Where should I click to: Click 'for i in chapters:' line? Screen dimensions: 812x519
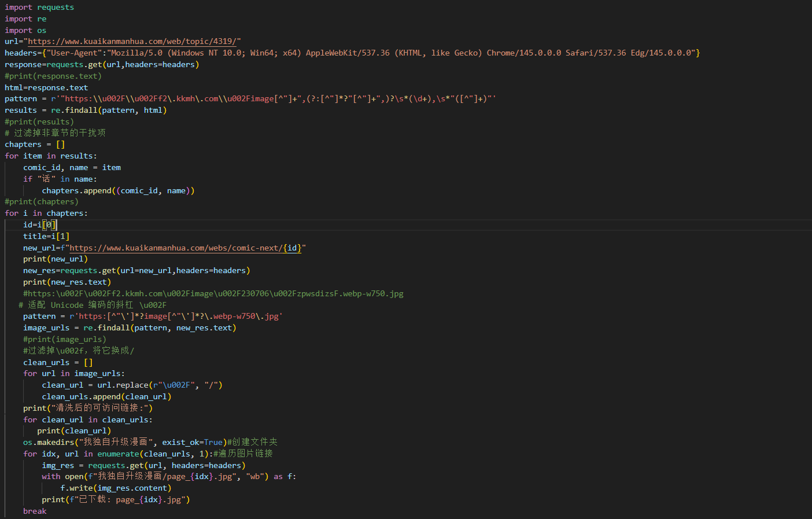point(46,214)
